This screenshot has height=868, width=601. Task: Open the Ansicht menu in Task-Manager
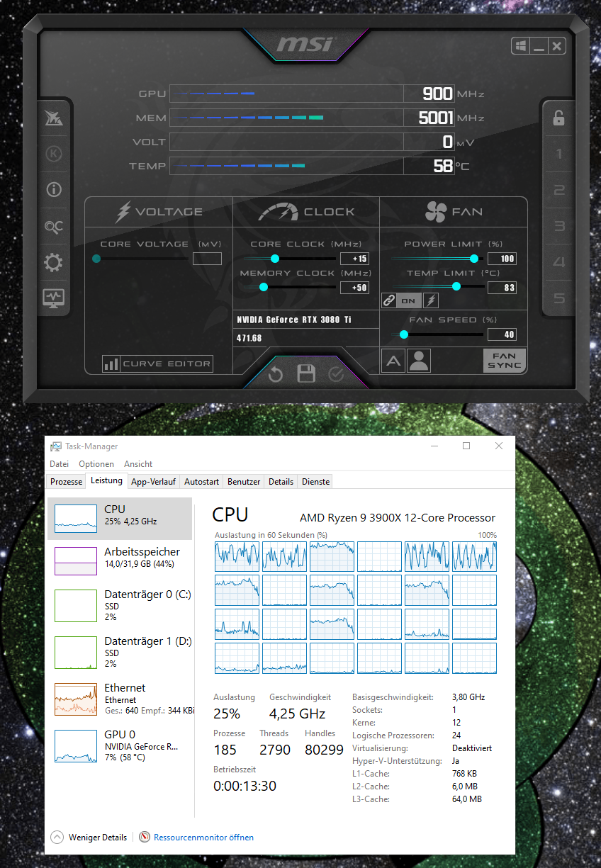click(138, 464)
